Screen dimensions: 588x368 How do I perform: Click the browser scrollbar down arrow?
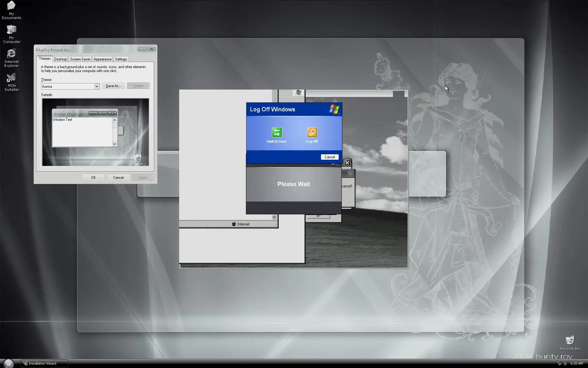pos(274,217)
